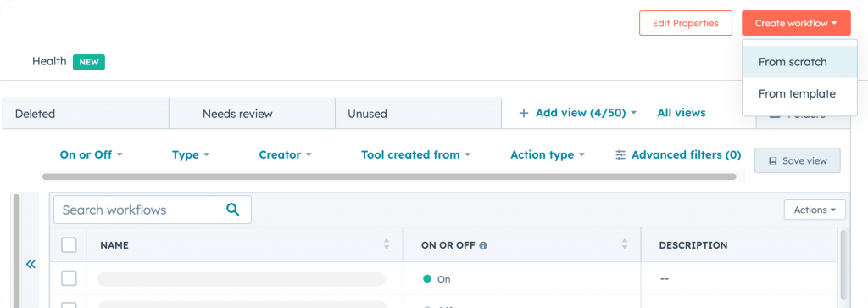Viewport: 868px width, 308px height.
Task: Choose From scratch menu option
Action: pyautogui.click(x=799, y=62)
